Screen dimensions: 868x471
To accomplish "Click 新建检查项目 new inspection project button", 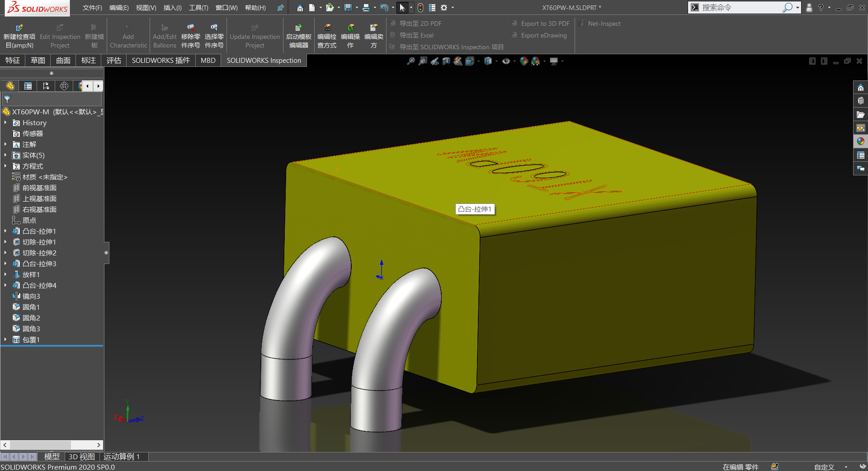I will point(19,36).
